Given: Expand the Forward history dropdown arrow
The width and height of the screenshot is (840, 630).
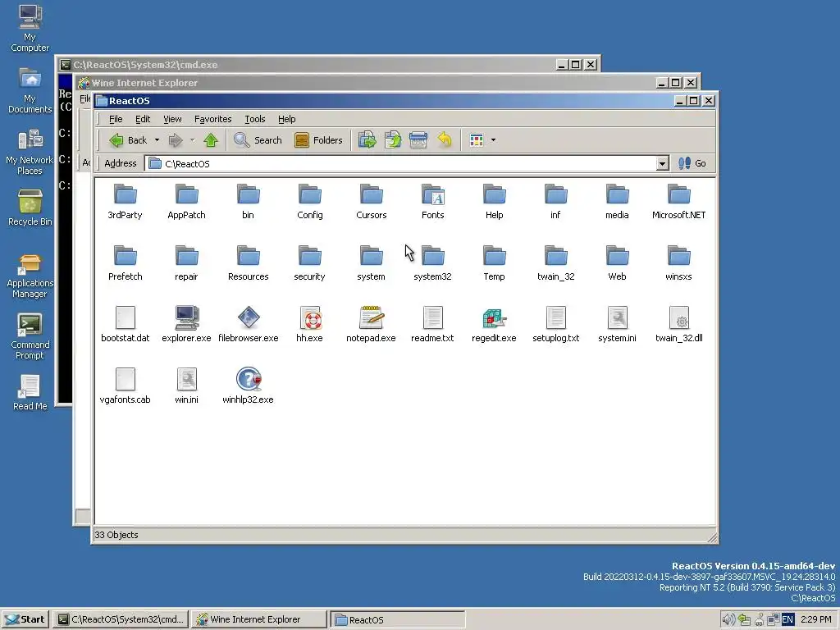Looking at the screenshot, I should (192, 140).
